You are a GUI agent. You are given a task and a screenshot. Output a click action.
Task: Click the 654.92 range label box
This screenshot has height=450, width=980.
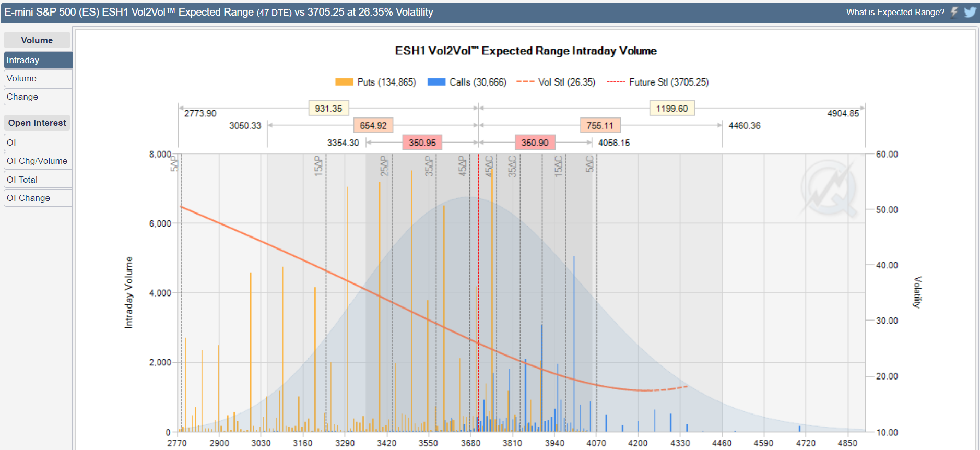[x=373, y=126]
